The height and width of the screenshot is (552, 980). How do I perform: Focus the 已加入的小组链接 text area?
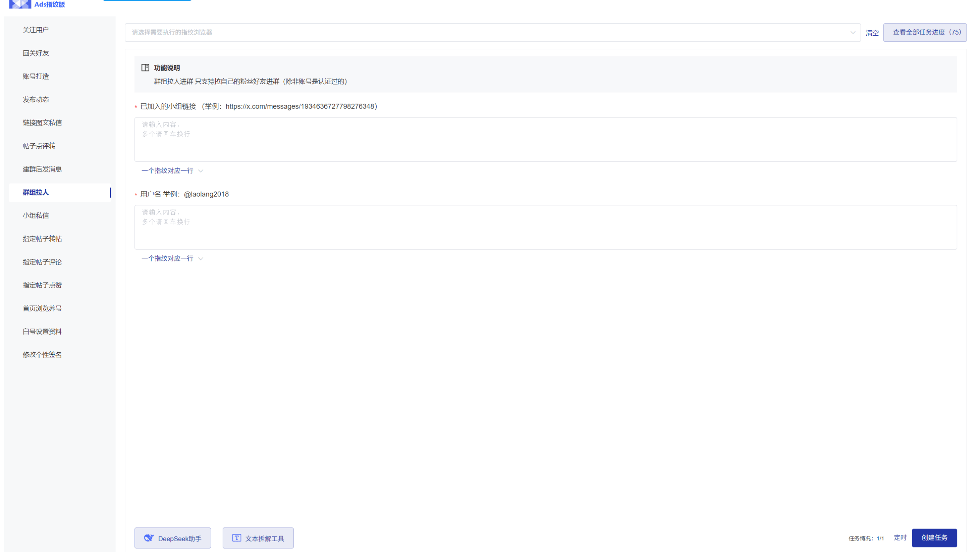[x=545, y=140]
